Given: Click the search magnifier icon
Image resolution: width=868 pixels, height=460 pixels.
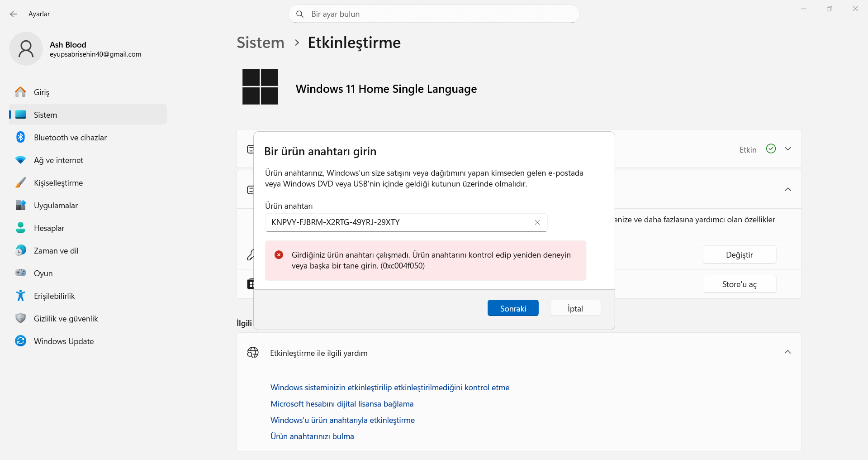Looking at the screenshot, I should [299, 14].
